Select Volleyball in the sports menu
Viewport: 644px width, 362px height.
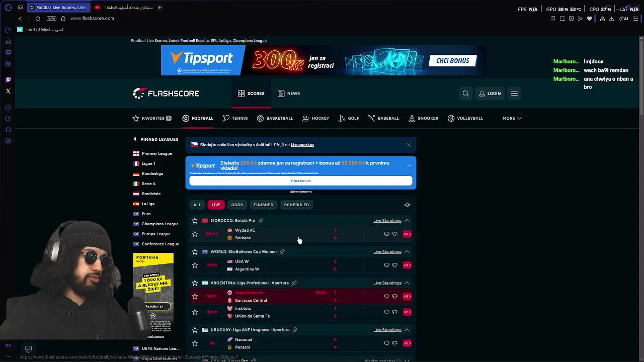point(465,118)
